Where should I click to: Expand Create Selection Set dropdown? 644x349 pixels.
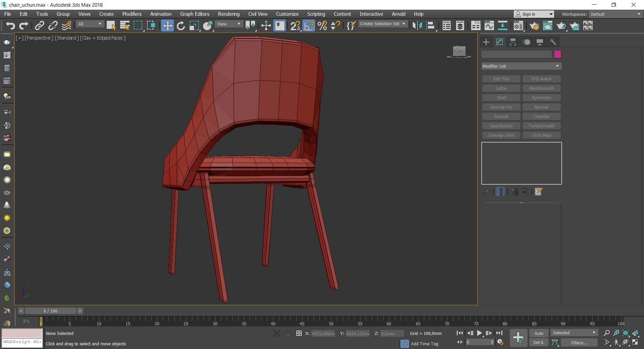(383, 24)
